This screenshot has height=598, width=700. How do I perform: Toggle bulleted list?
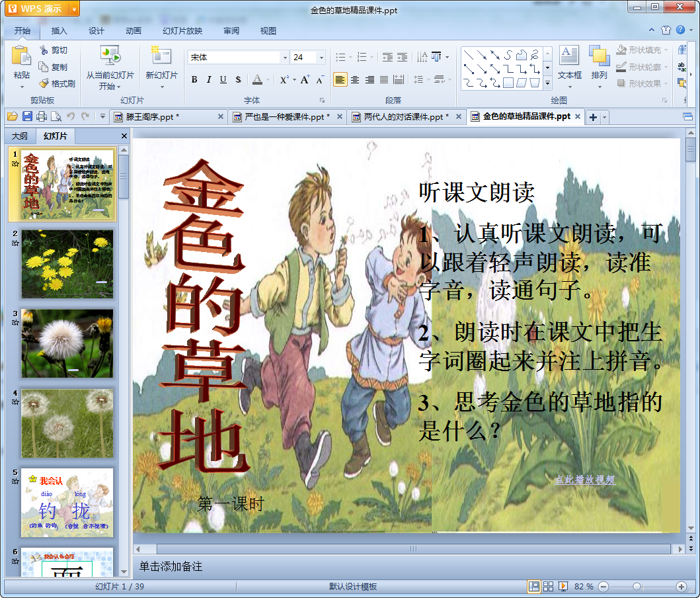[340, 57]
